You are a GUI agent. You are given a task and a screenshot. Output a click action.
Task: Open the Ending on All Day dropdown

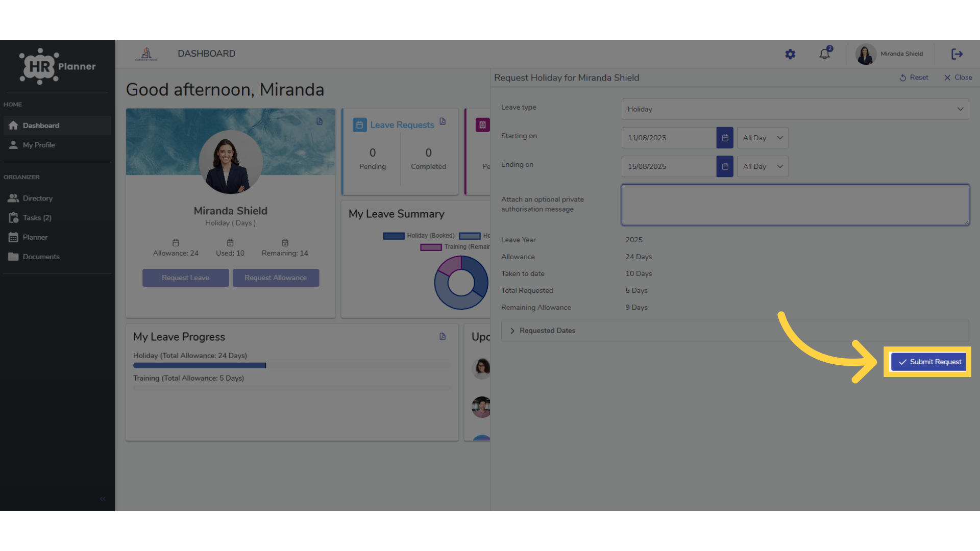(x=763, y=166)
